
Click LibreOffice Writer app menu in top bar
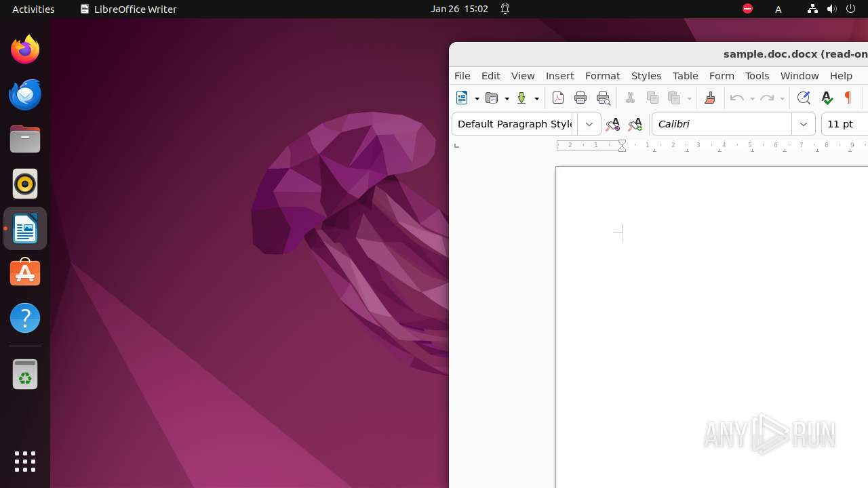128,9
